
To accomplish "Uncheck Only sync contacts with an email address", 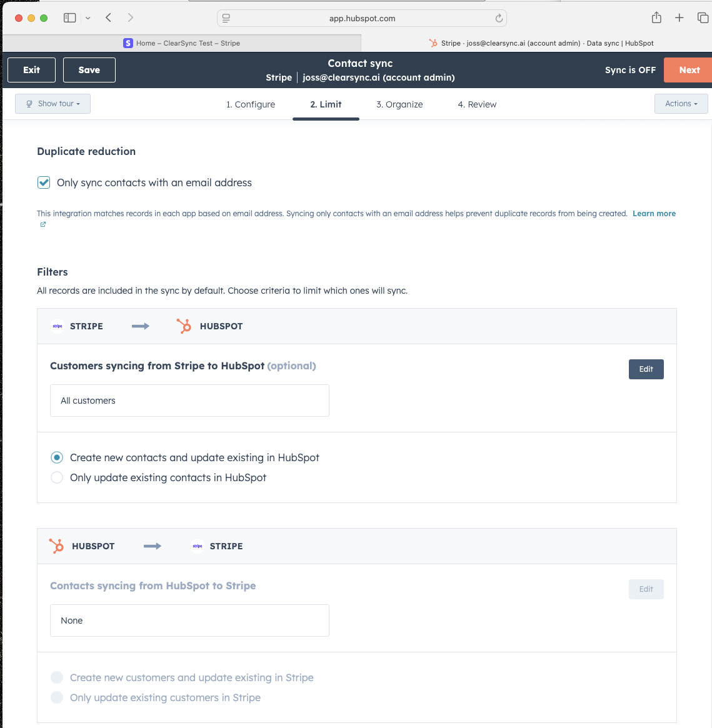I will click(x=44, y=182).
